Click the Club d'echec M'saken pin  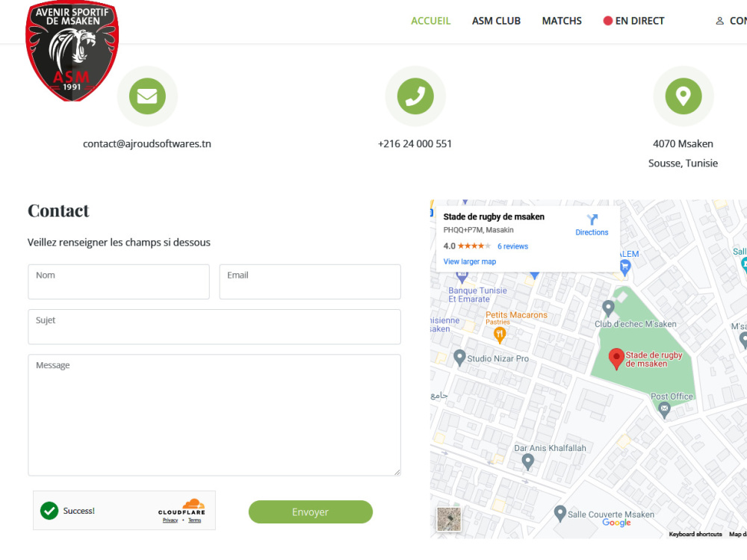point(608,308)
